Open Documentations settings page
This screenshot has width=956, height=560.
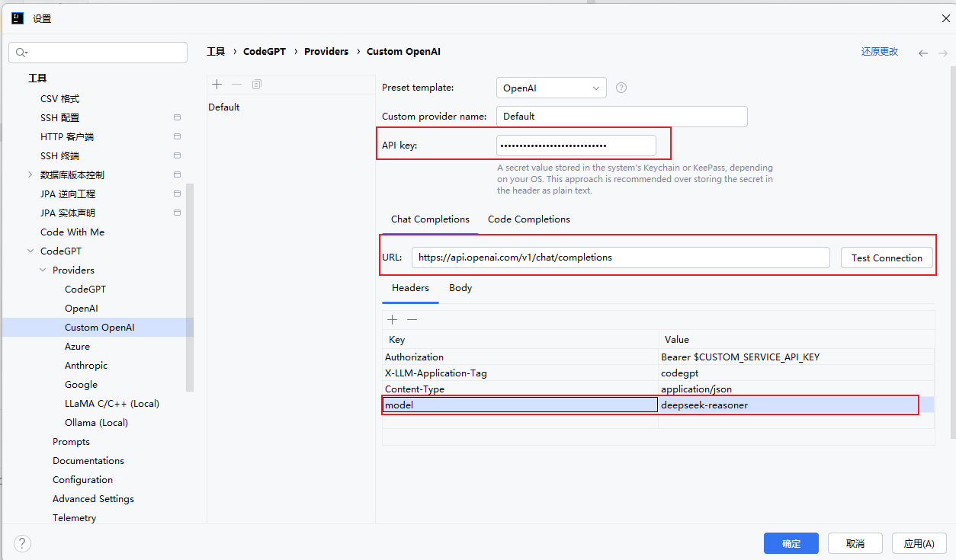[88, 461]
